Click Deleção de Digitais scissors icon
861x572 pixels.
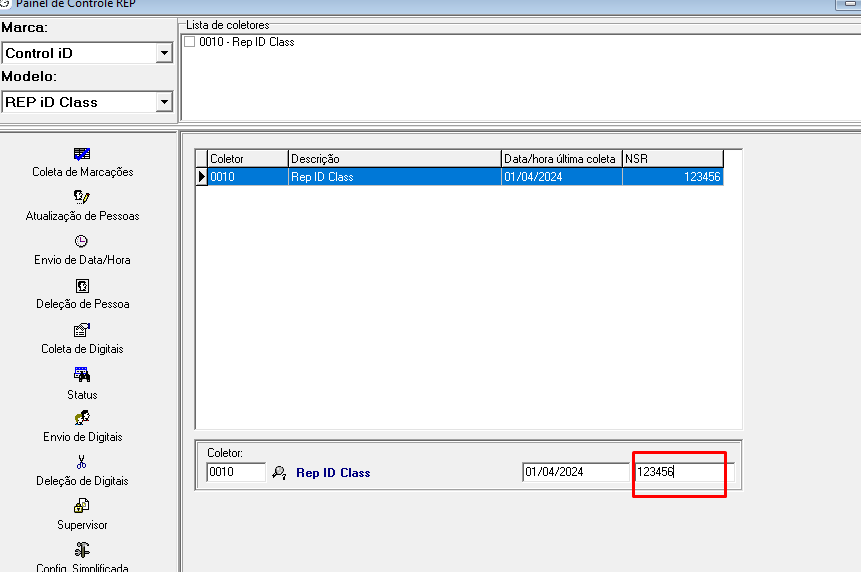point(82,462)
